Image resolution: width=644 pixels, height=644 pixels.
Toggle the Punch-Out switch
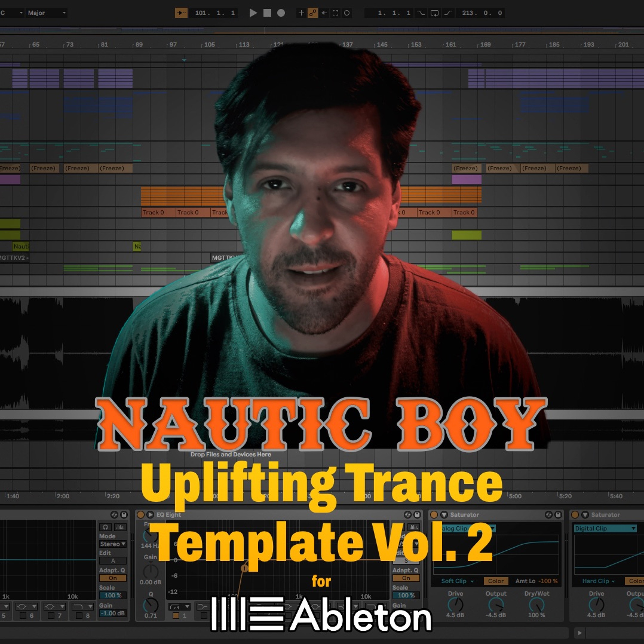(448, 13)
